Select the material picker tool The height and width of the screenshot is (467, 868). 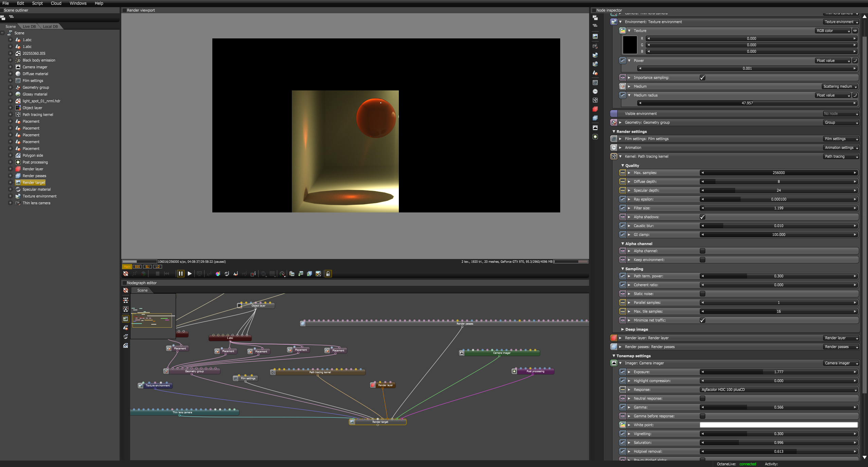[x=227, y=274]
